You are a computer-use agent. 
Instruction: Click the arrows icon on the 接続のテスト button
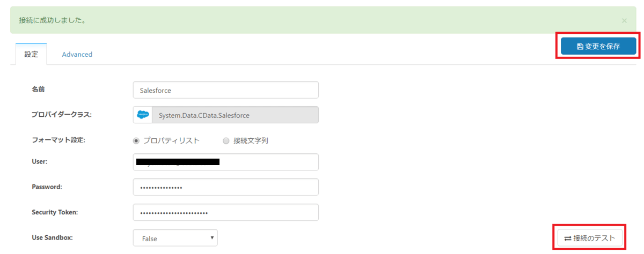pyautogui.click(x=568, y=238)
